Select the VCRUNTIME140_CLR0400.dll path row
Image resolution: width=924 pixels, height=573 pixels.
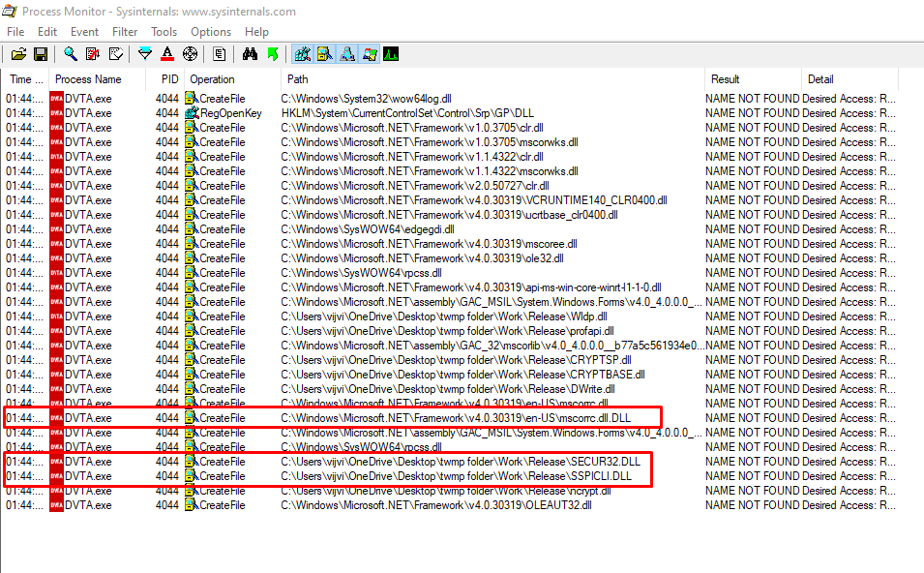tap(474, 200)
